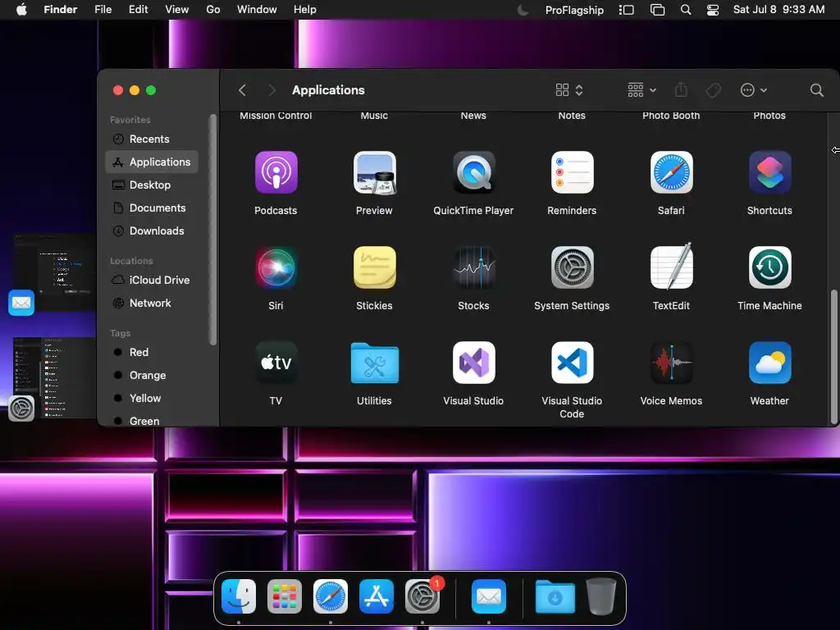Open the Downloads folder in the Dock
Image resolution: width=840 pixels, height=630 pixels.
(x=555, y=596)
